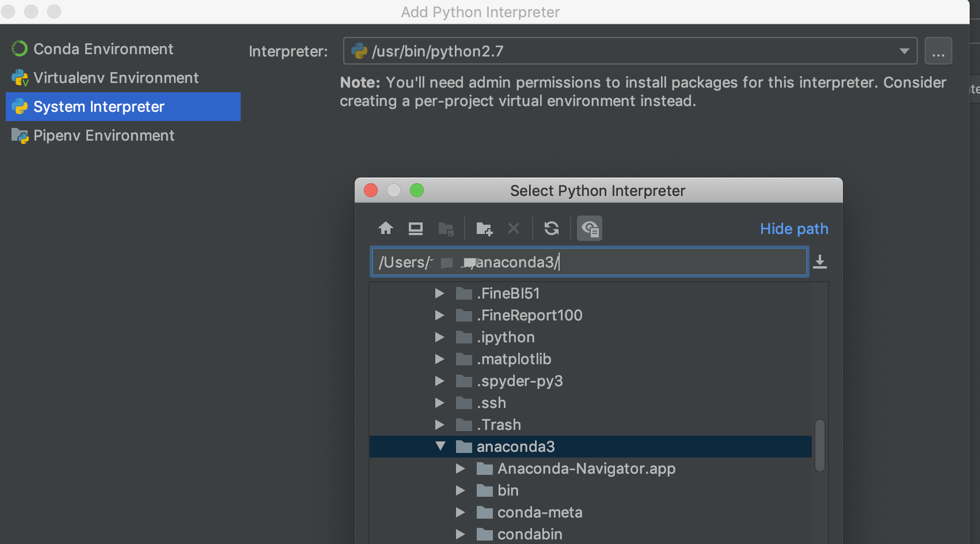980x544 pixels.
Task: Expand the condabin folder
Action: (x=460, y=534)
